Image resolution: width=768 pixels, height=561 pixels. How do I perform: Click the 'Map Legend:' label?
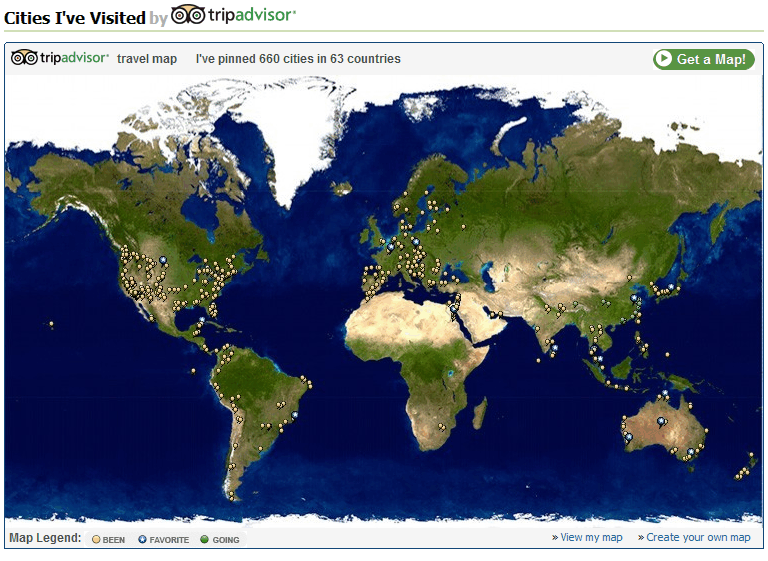click(x=45, y=538)
